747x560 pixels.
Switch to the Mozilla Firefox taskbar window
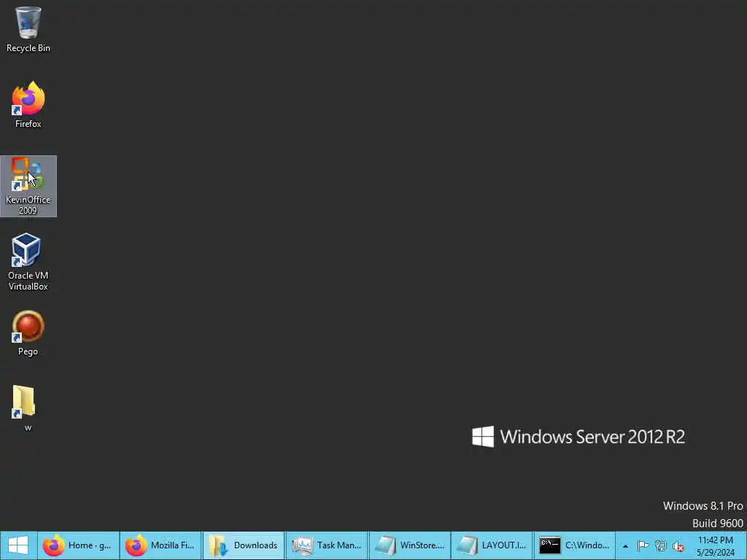click(x=160, y=545)
